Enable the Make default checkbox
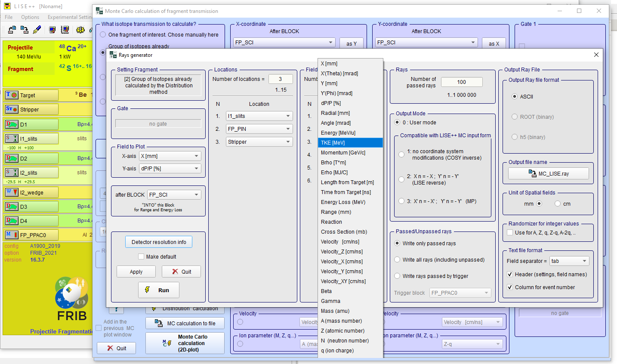The width and height of the screenshot is (617, 364). 141,257
